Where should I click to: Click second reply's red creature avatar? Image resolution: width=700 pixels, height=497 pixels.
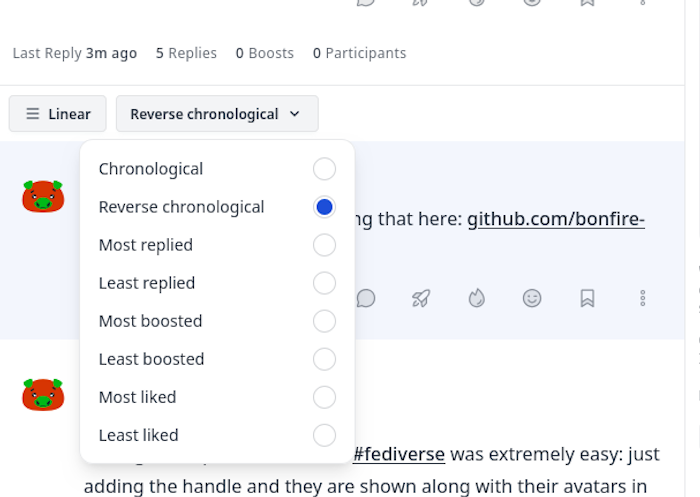pyautogui.click(x=43, y=394)
